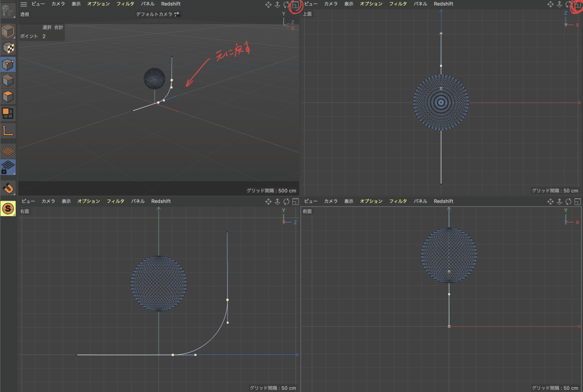Click the camera icon beside デフォルトカメラ
Screen dimensions: 583x392
click(x=177, y=15)
